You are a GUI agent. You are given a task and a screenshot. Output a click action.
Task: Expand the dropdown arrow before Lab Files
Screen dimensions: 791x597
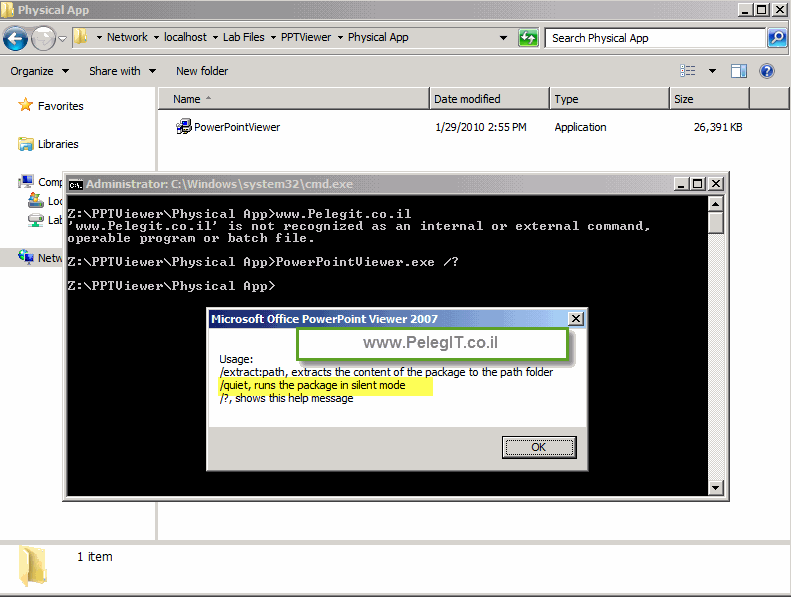coord(215,38)
